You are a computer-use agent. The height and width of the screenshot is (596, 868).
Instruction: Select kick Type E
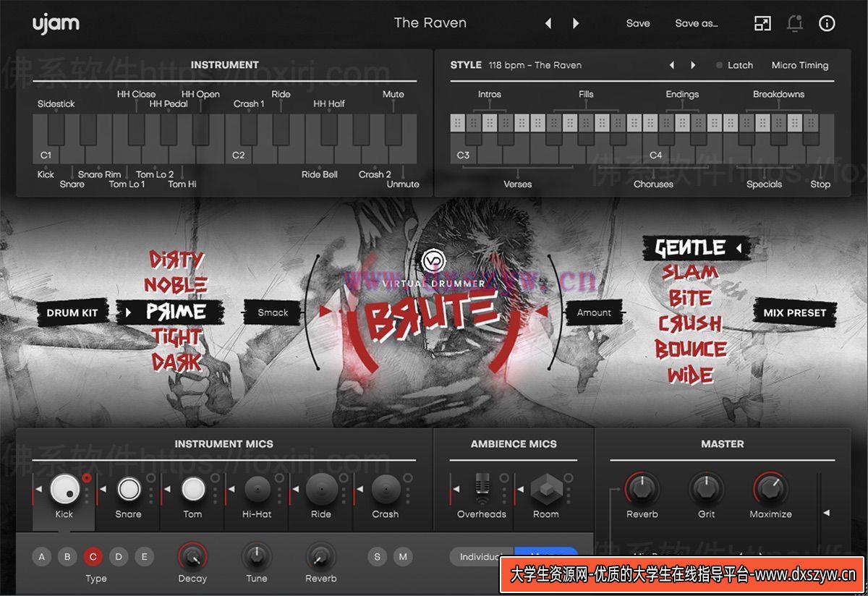tap(144, 557)
